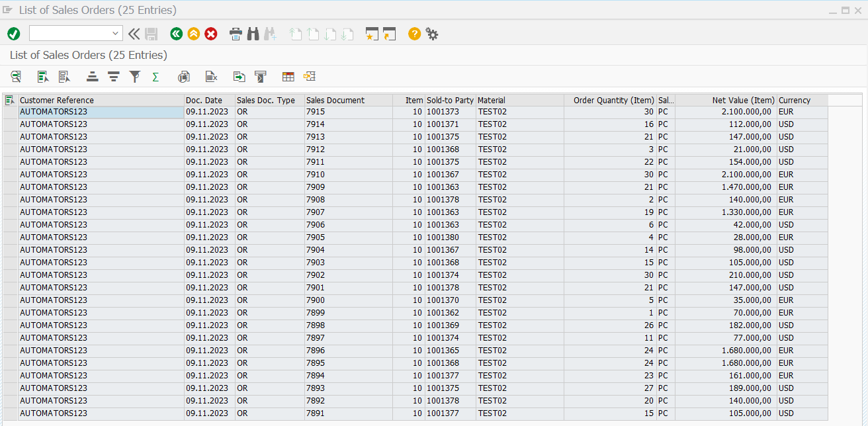
Task: Click the Sales Document column header
Action: (335, 101)
